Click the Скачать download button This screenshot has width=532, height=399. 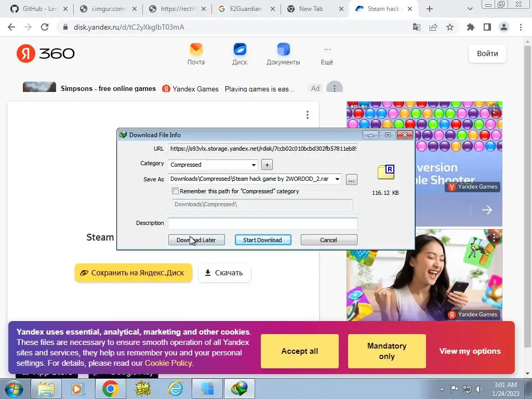click(x=224, y=273)
